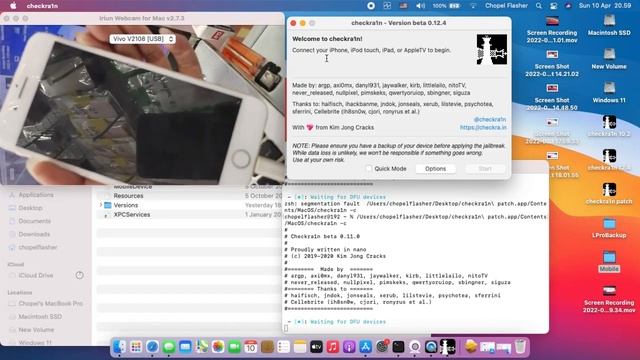Click the Siri icon in the menu bar
Viewport: 640px width, 360px height.
(568, 6)
